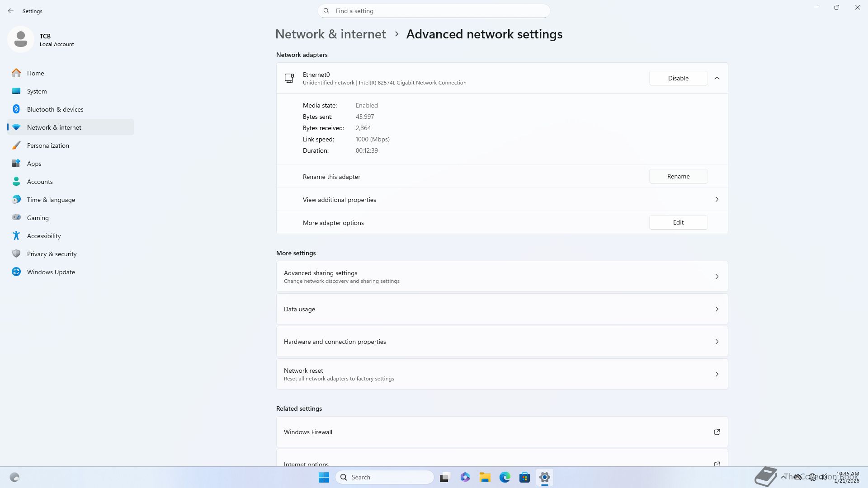Click the Ethernet0 adapter icon
The width and height of the screenshot is (868, 488).
[x=289, y=78]
